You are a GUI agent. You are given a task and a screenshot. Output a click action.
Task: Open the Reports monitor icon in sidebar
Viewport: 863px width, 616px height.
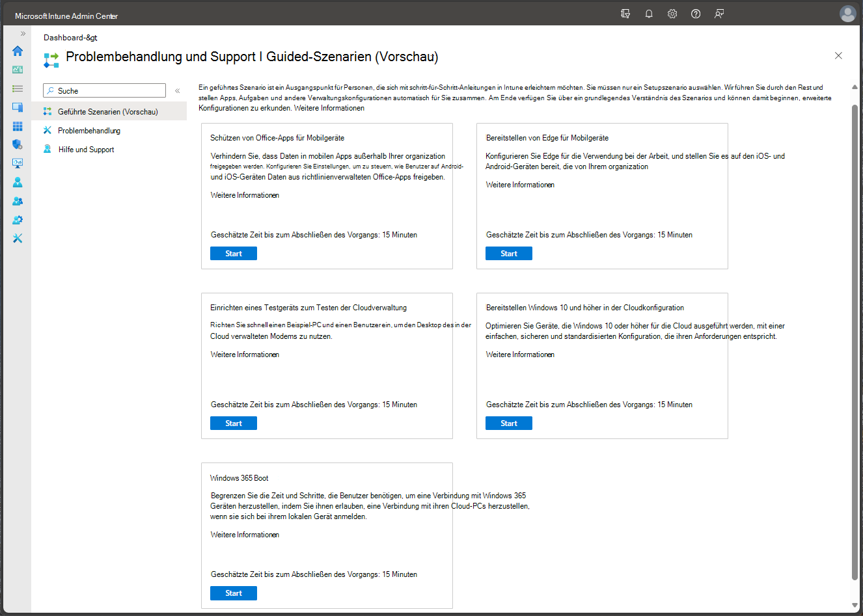point(18,163)
